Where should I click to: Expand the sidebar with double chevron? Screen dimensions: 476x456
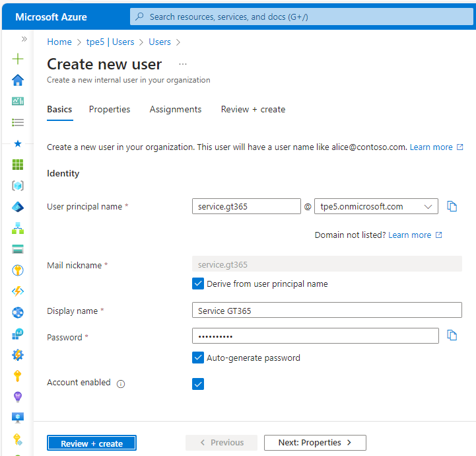24,39
